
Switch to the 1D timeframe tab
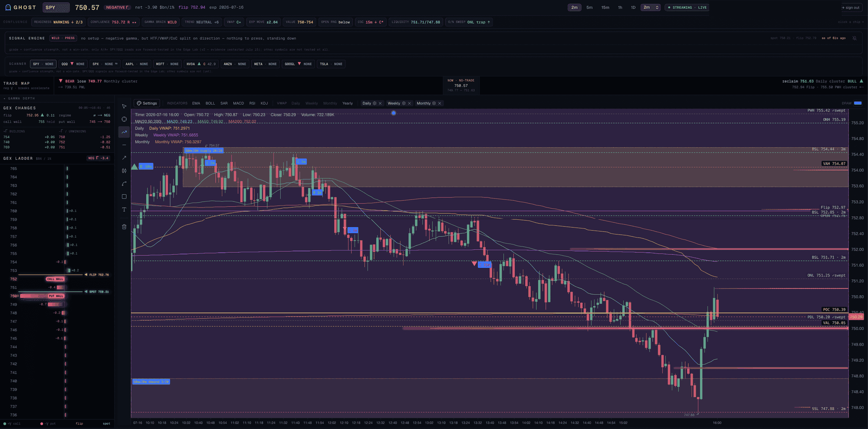click(x=633, y=7)
